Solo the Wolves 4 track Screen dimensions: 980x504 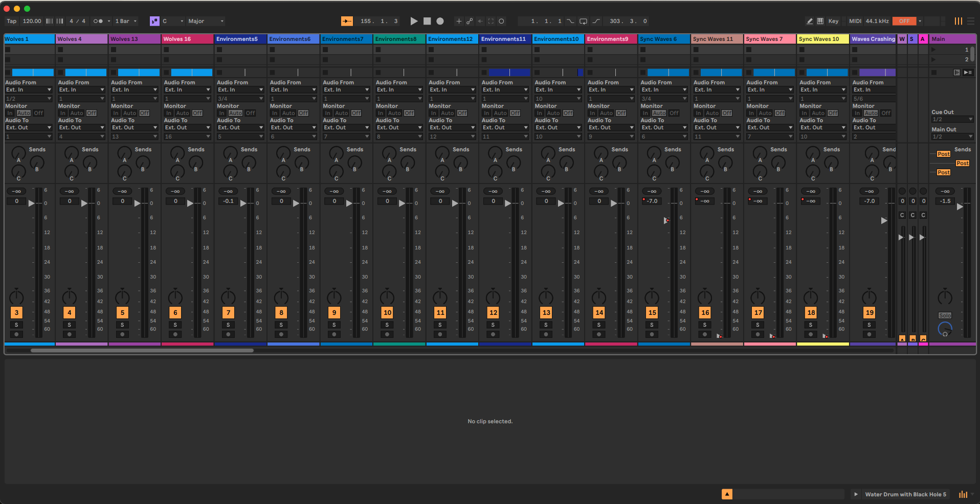pos(70,325)
